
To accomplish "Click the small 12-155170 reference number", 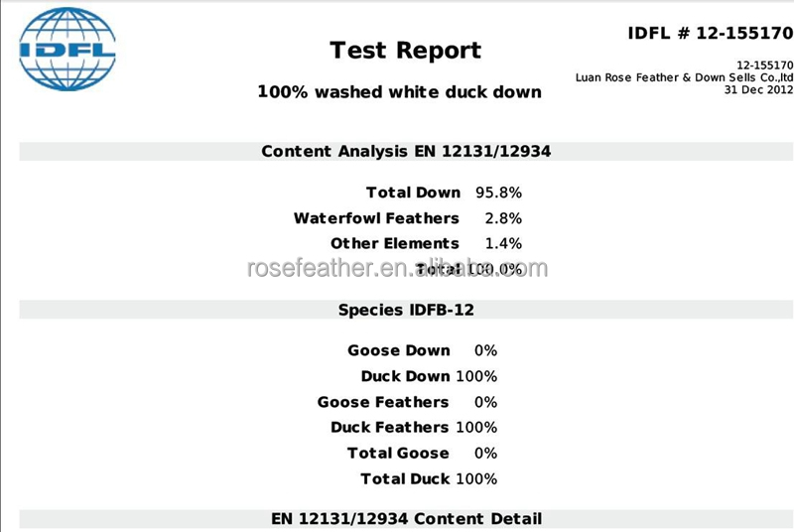I will click(764, 66).
